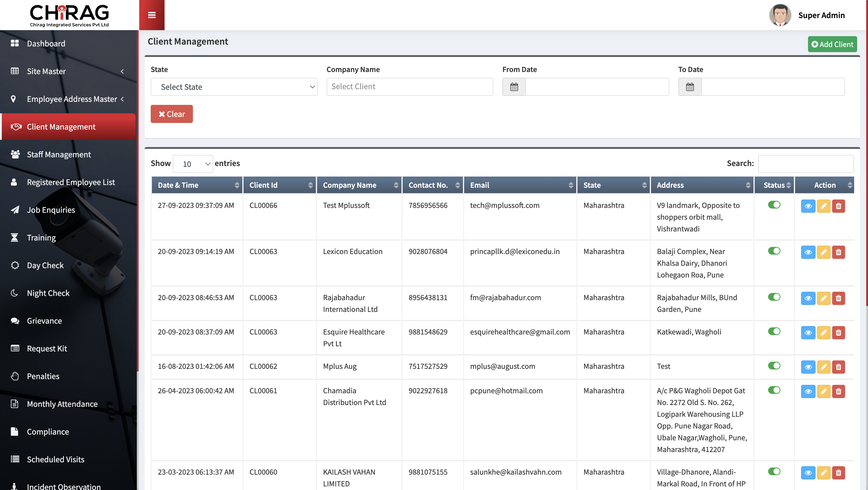Image resolution: width=868 pixels, height=490 pixels.
Task: Toggle the hamburger sidebar menu button
Action: (x=152, y=15)
